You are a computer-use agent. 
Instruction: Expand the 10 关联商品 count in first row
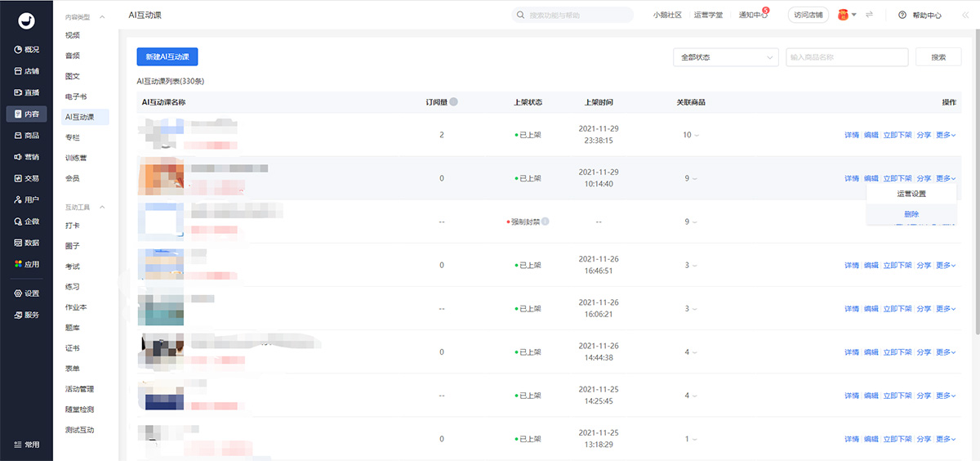tap(691, 135)
